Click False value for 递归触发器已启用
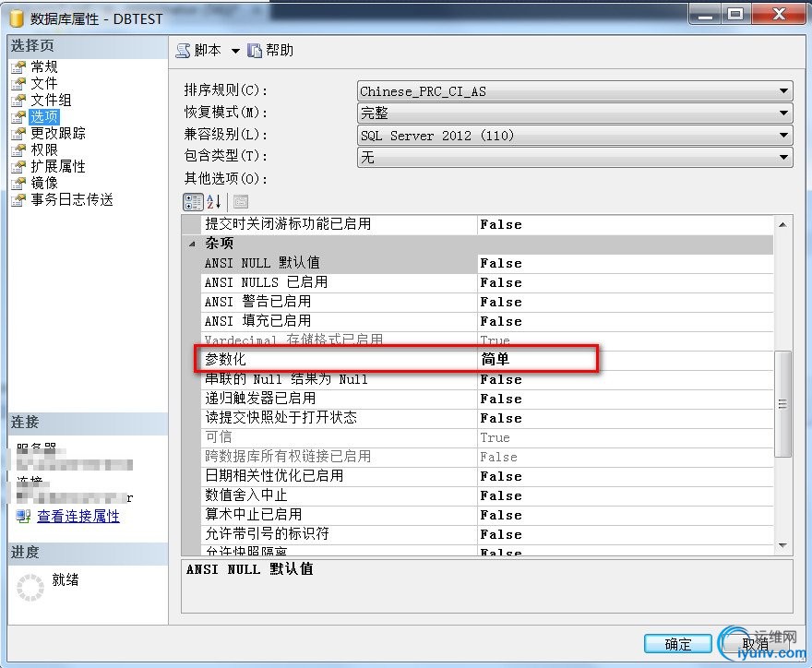Image resolution: width=812 pixels, height=668 pixels. pos(501,399)
